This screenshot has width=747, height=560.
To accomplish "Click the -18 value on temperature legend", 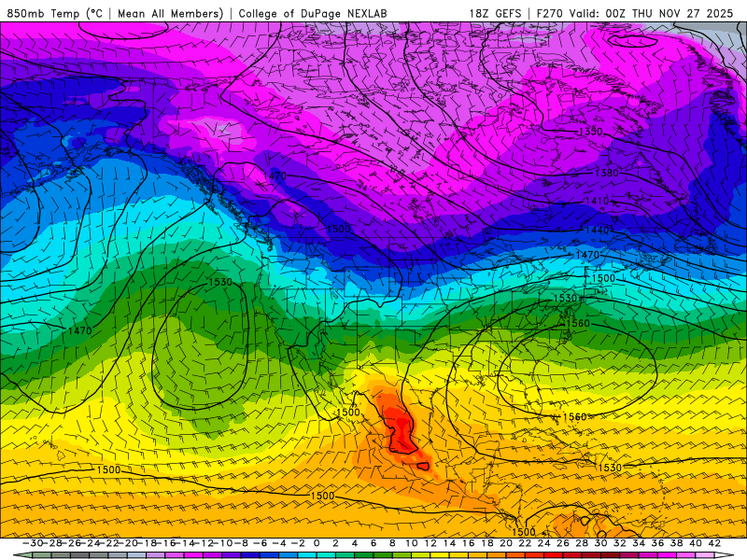I will click(148, 543).
